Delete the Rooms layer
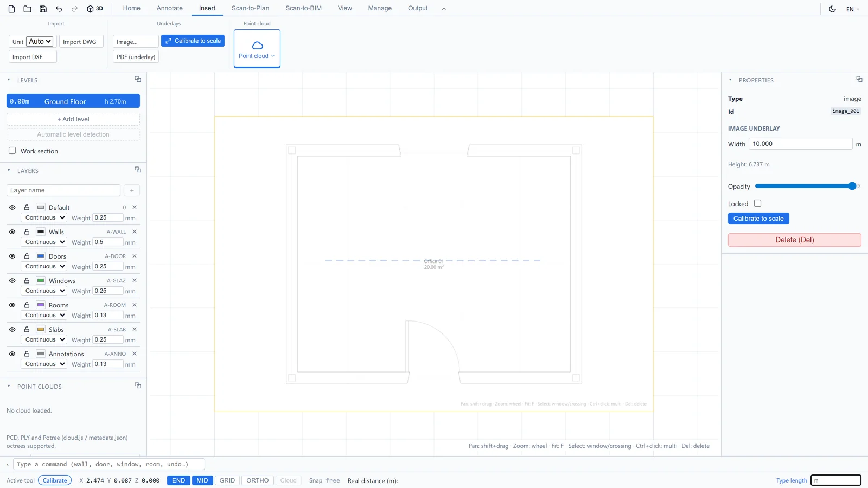The width and height of the screenshot is (868, 488). point(135,305)
